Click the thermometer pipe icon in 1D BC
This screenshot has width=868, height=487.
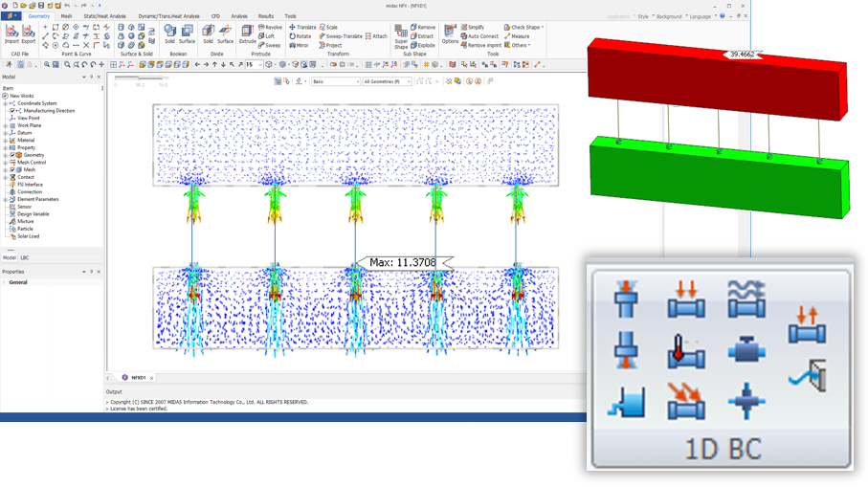pos(685,351)
